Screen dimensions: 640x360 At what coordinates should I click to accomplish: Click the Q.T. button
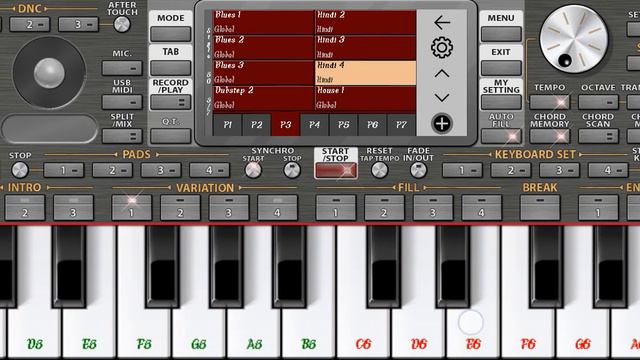(171, 136)
